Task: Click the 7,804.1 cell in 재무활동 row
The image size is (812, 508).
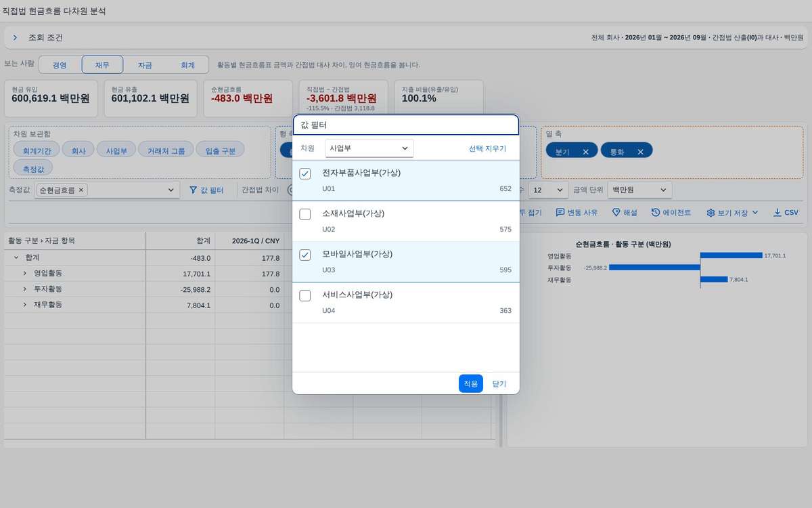Action: click(x=180, y=305)
